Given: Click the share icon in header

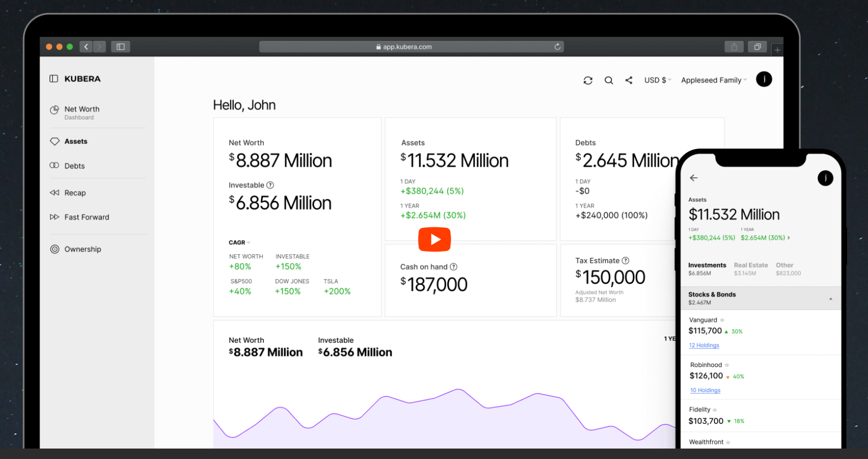Looking at the screenshot, I should click(629, 80).
